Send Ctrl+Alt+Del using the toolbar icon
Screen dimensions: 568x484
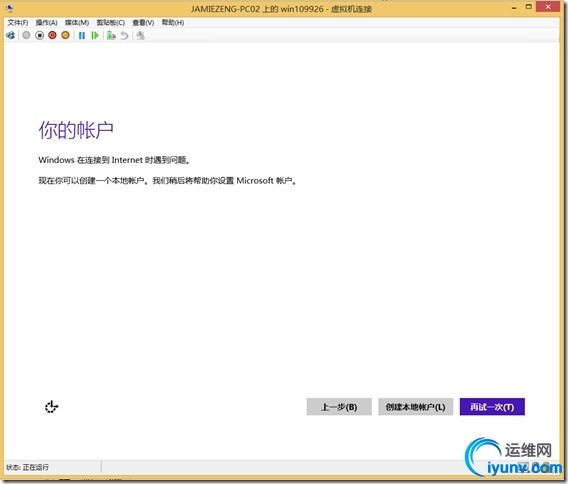click(11, 36)
